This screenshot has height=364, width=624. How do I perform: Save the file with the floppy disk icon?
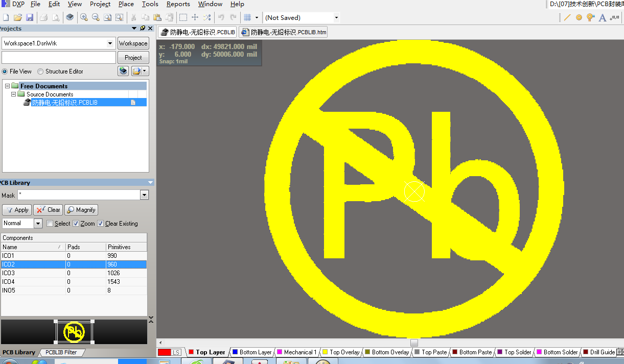tap(30, 17)
